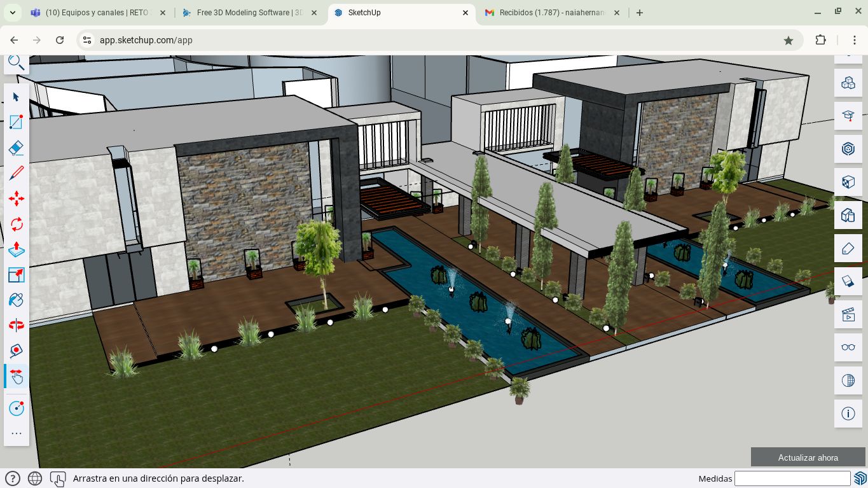Open the help question mark icon

(x=12, y=478)
